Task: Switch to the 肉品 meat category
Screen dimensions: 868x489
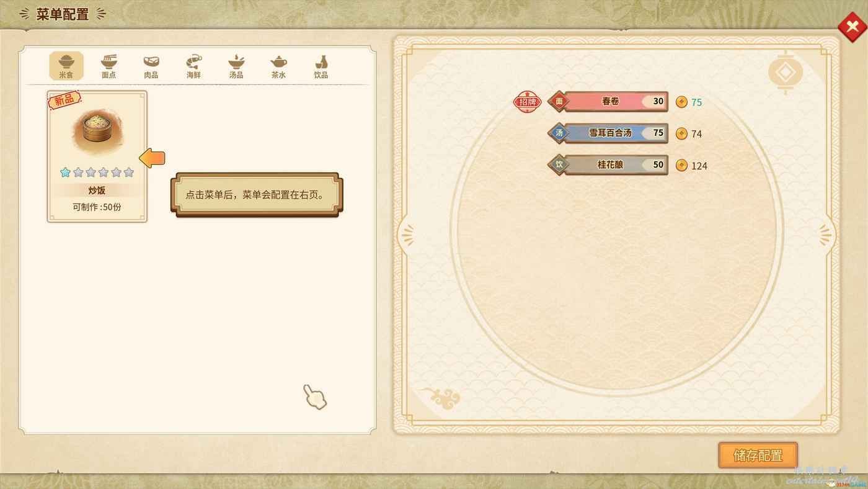Action: click(151, 66)
